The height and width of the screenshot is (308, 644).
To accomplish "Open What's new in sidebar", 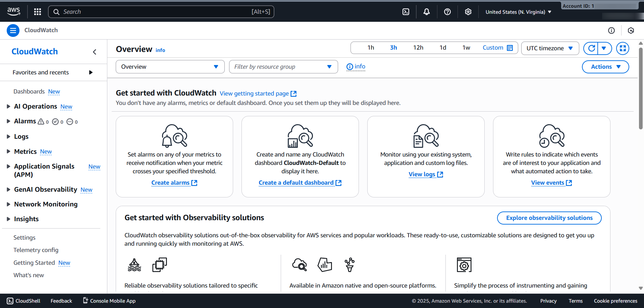I will click(x=29, y=275).
